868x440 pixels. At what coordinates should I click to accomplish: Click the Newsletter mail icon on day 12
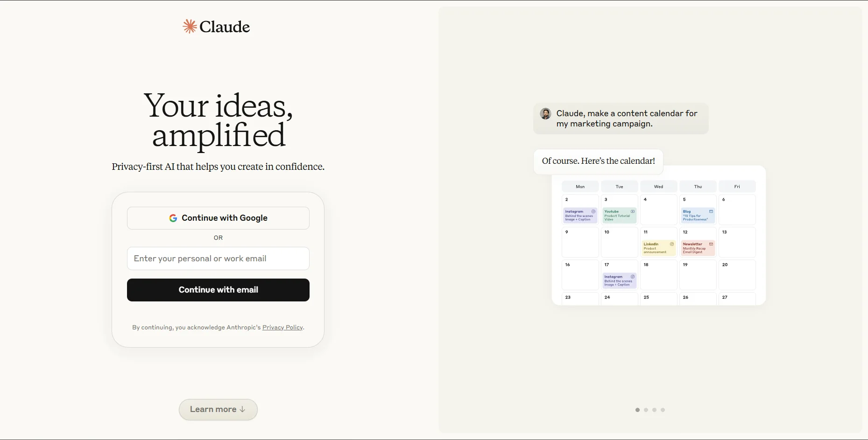click(x=711, y=244)
